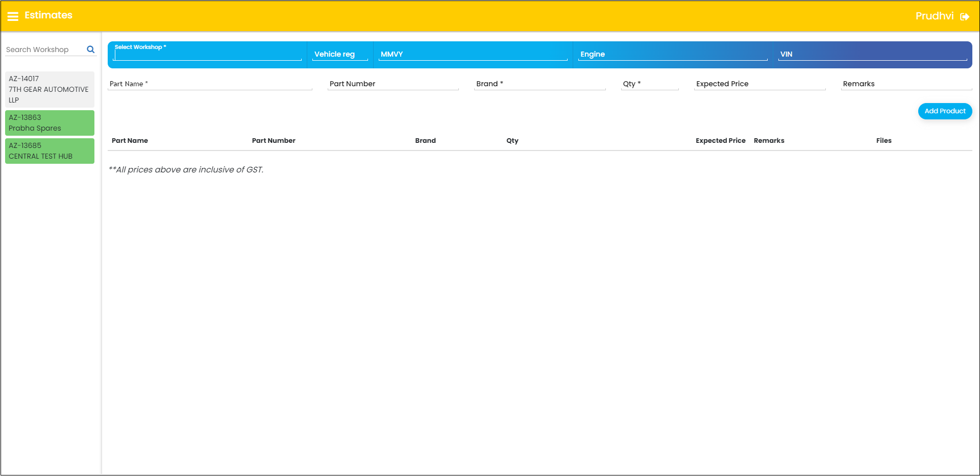
Task: Focus the Part Number input
Action: point(393,84)
